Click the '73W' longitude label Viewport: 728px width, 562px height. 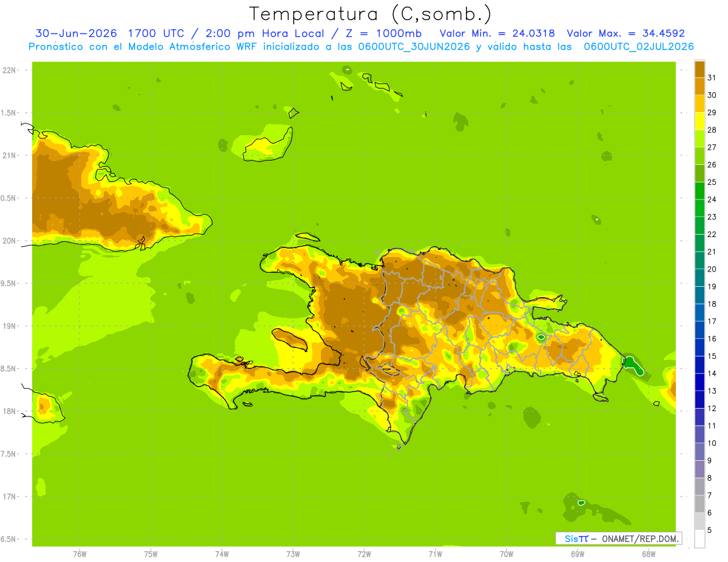293,554
